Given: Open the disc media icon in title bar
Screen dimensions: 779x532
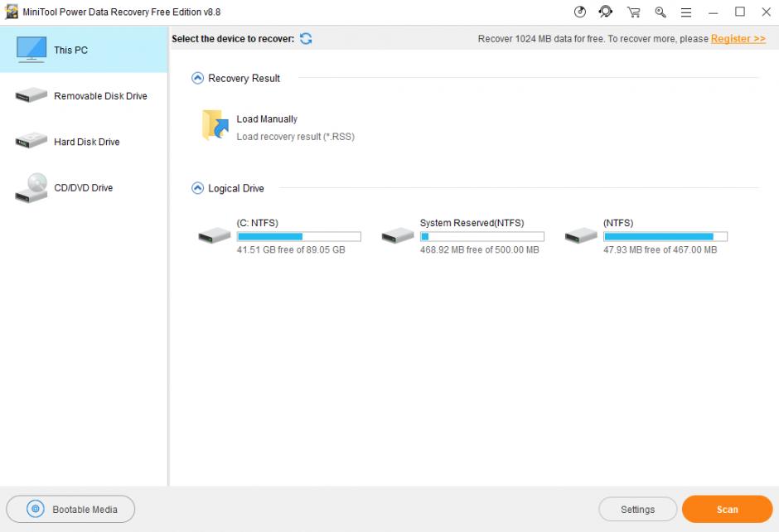Looking at the screenshot, I should coord(580,12).
